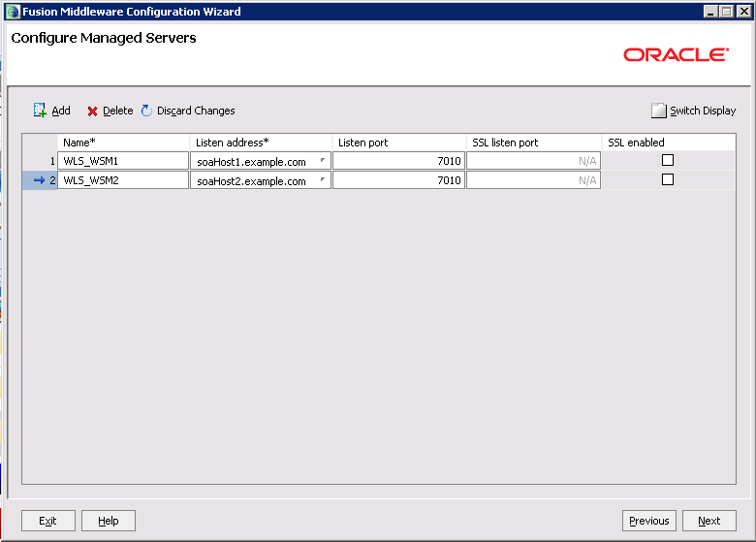Click the red Delete X icon

(x=92, y=112)
